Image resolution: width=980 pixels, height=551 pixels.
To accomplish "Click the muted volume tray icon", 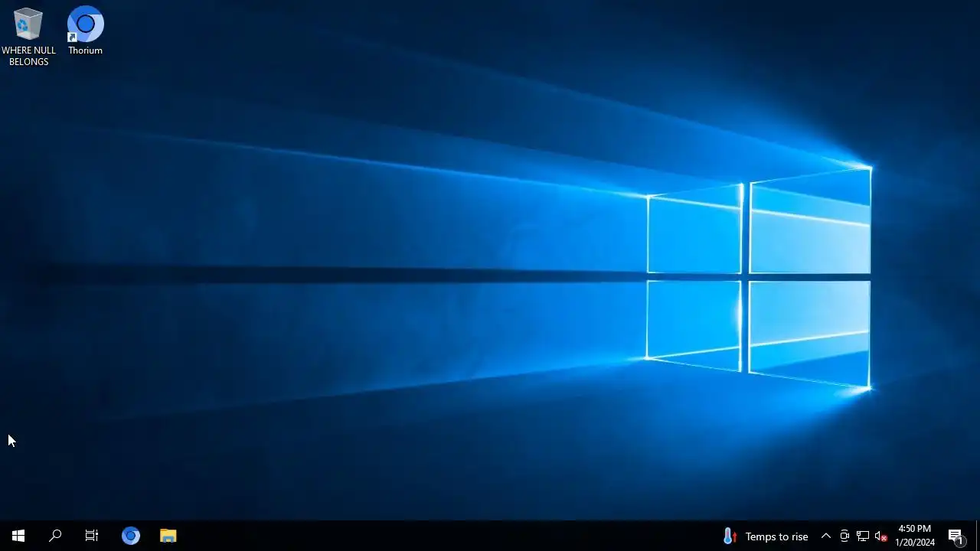I will click(881, 536).
